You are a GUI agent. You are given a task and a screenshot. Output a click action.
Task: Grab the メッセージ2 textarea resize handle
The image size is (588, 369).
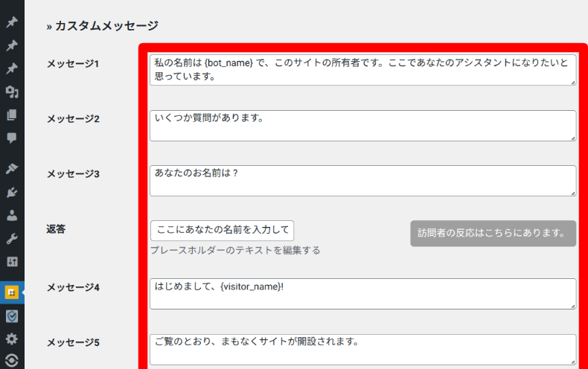point(573,138)
